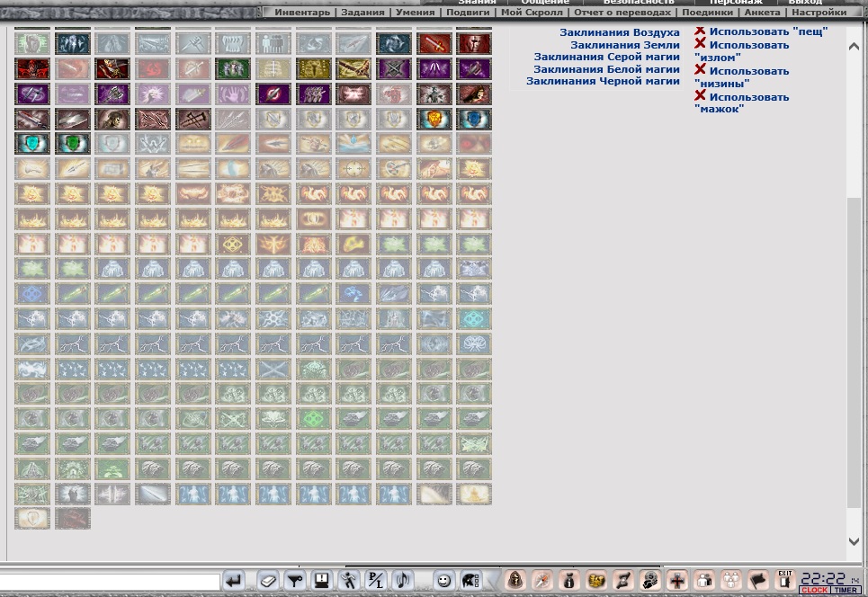Select the red helmet face skill icon

point(474,43)
